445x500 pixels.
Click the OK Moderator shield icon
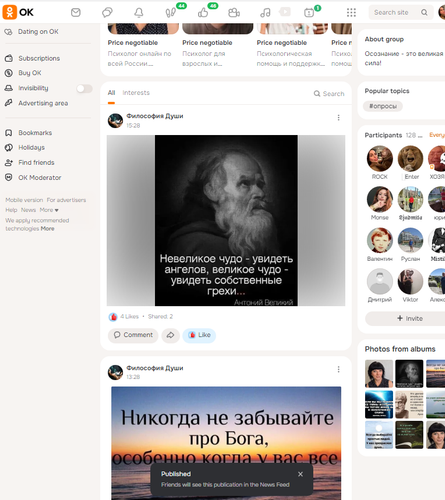tap(9, 177)
